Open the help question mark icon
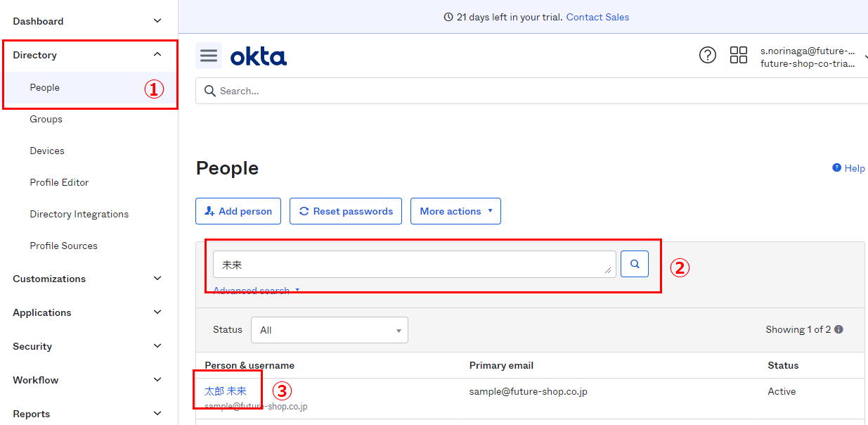Viewport: 868px width, 425px height. 708,55
